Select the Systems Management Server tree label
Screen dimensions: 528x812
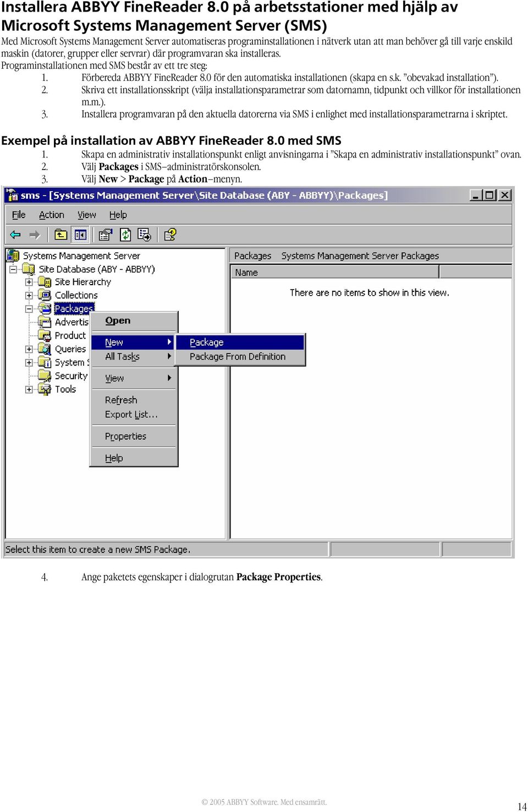[81, 255]
